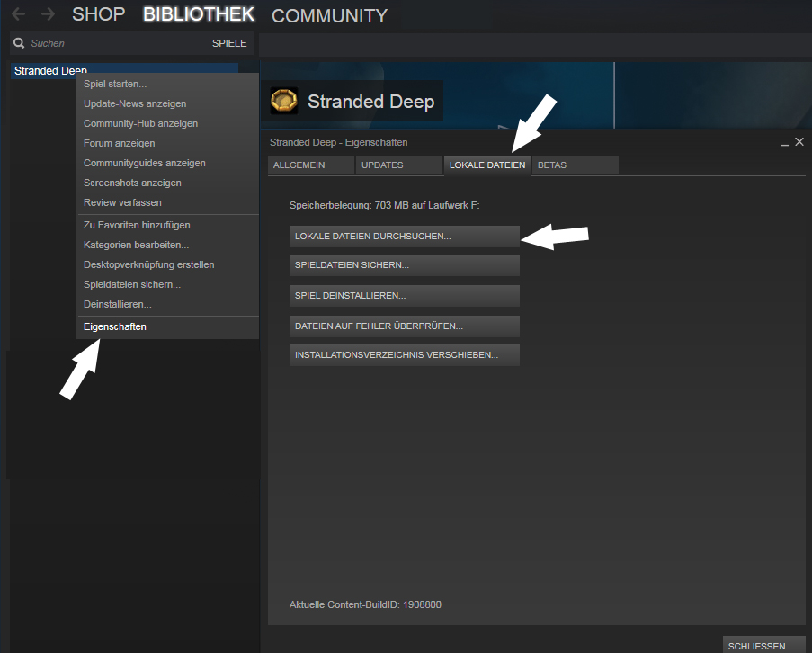Screen dimensions: 812x653
Task: Select Eigenschaften in the context menu
Action: (115, 326)
